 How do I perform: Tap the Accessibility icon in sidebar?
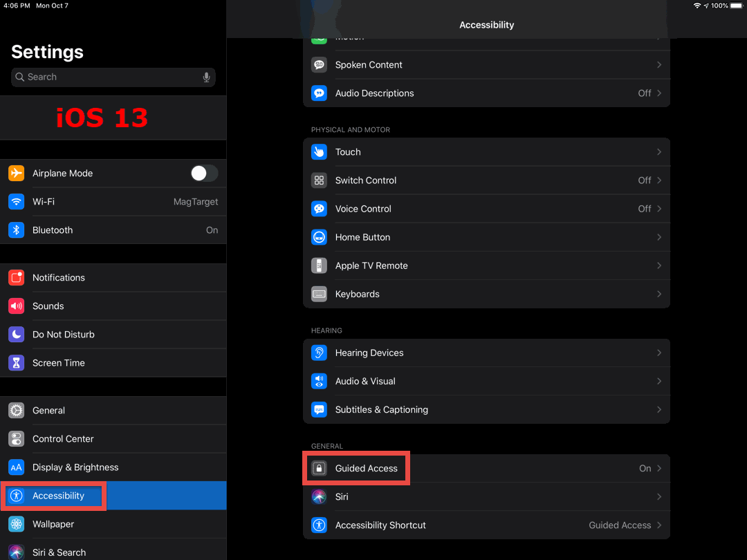(16, 496)
